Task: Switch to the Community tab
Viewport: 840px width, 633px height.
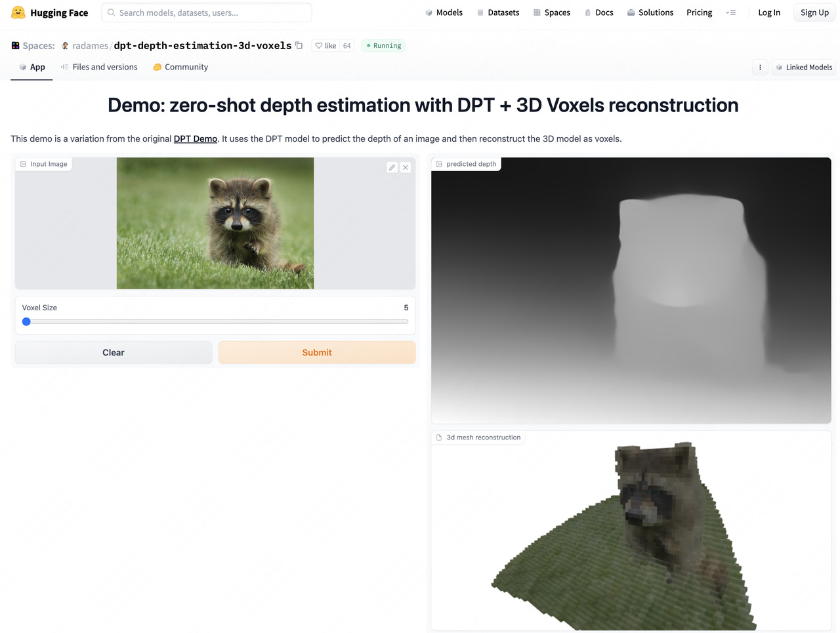Action: point(180,67)
